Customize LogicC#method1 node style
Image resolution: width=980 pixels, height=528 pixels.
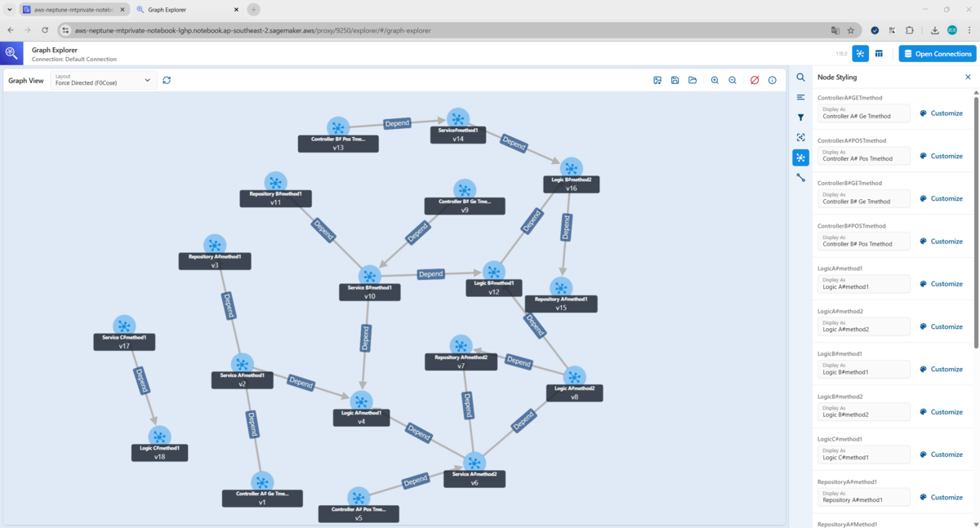click(941, 455)
